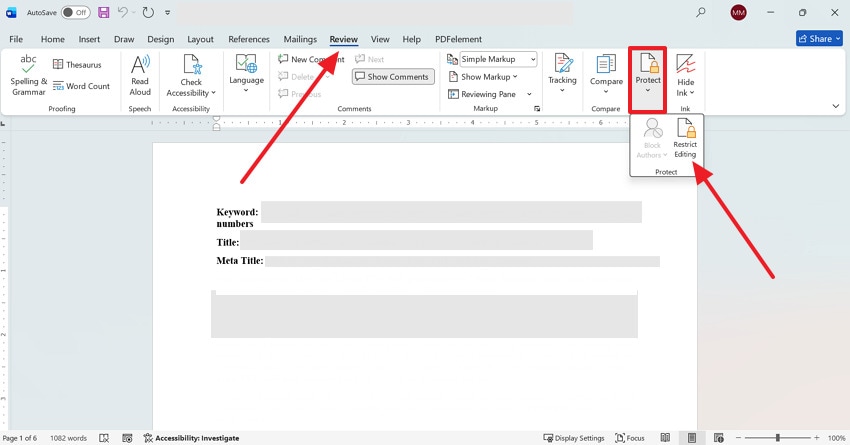Viewport: 850px width, 445px height.
Task: Add a New Comment
Action: click(x=311, y=59)
